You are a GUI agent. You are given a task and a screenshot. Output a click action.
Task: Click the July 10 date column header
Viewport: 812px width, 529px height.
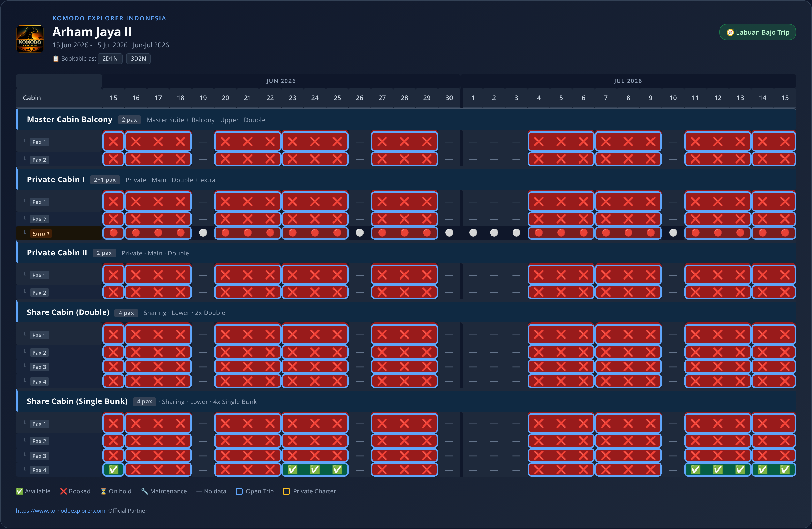(673, 98)
